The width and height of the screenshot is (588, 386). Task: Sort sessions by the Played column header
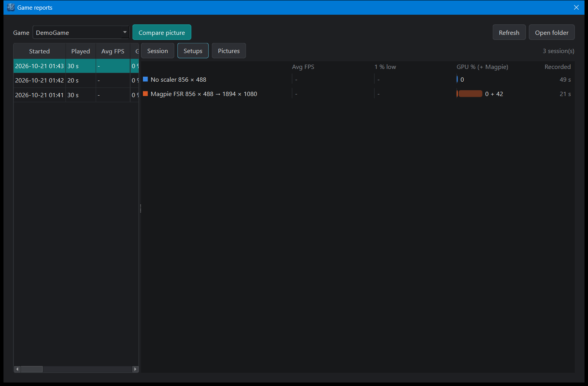coord(81,51)
